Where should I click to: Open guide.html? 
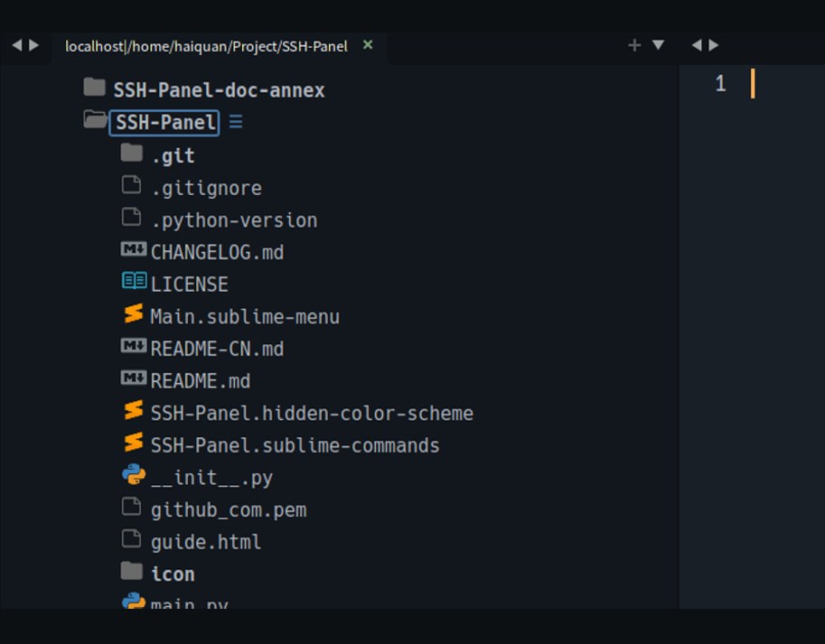click(x=206, y=543)
